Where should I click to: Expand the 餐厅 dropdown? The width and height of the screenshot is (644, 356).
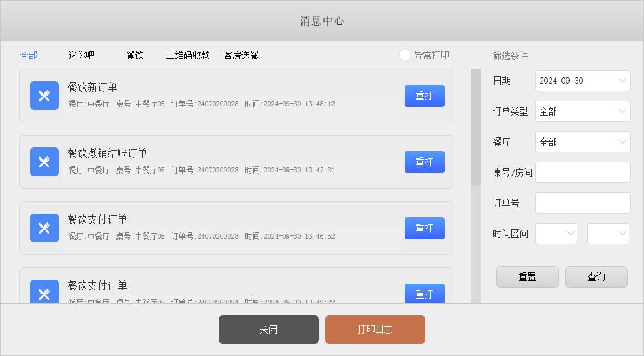[x=582, y=142]
